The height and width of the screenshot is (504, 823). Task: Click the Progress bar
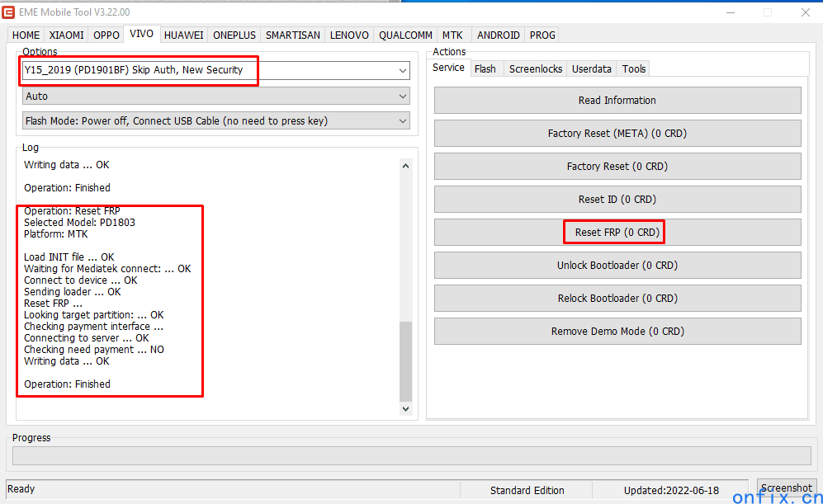click(411, 456)
